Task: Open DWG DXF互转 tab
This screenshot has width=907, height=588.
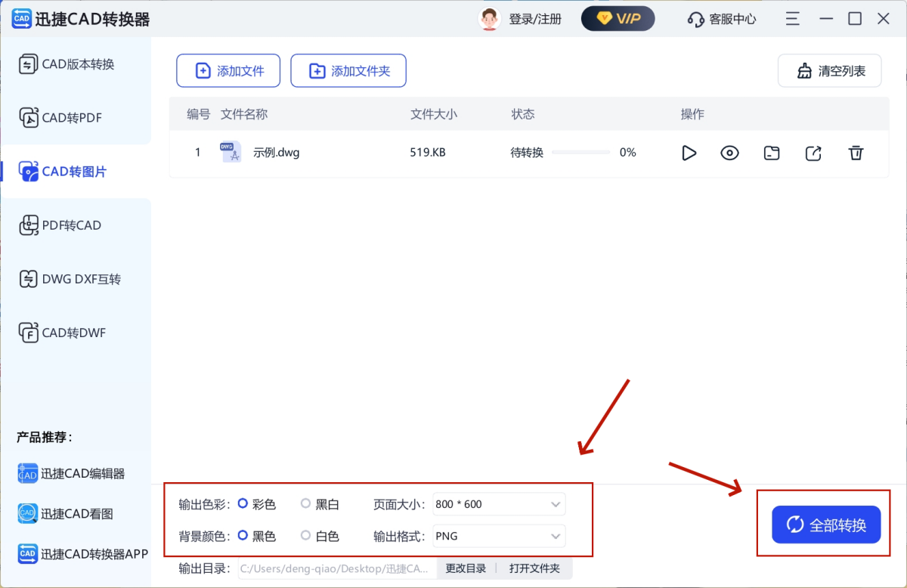Action: [x=76, y=279]
